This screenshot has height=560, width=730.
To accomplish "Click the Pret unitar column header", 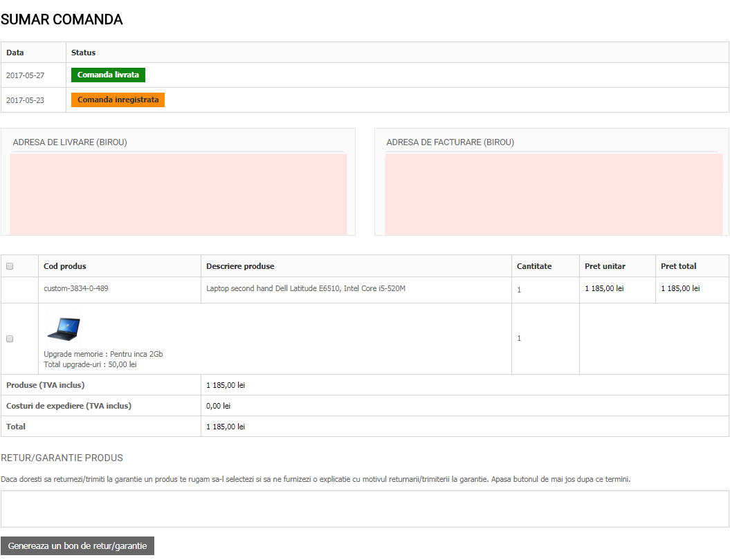I will pyautogui.click(x=605, y=266).
